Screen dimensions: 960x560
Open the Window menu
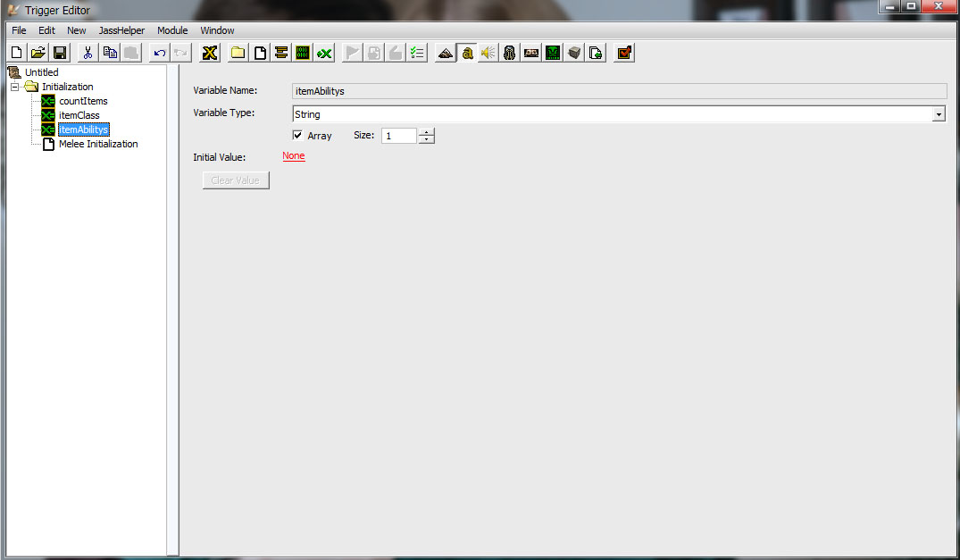[217, 30]
